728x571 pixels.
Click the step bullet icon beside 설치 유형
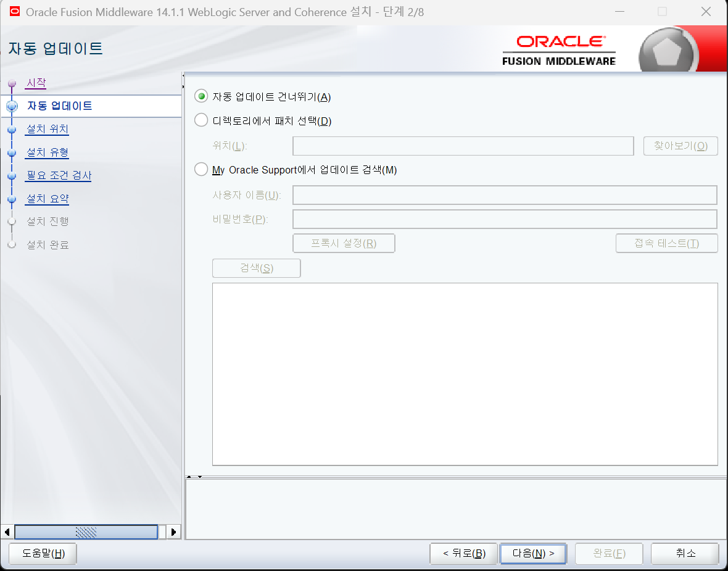[x=12, y=153]
